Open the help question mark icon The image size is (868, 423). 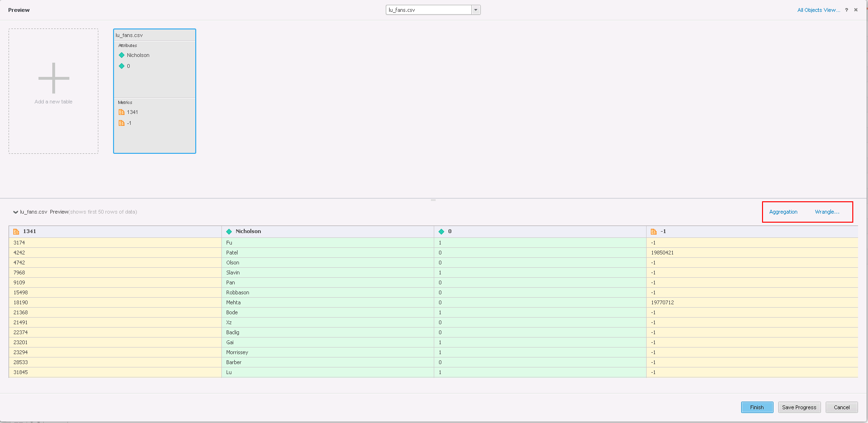[846, 10]
